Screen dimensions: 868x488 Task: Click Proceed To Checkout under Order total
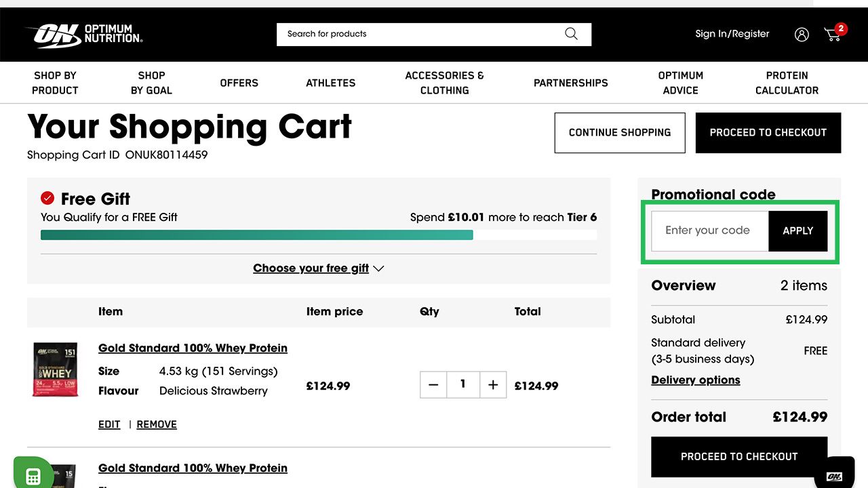[739, 457]
